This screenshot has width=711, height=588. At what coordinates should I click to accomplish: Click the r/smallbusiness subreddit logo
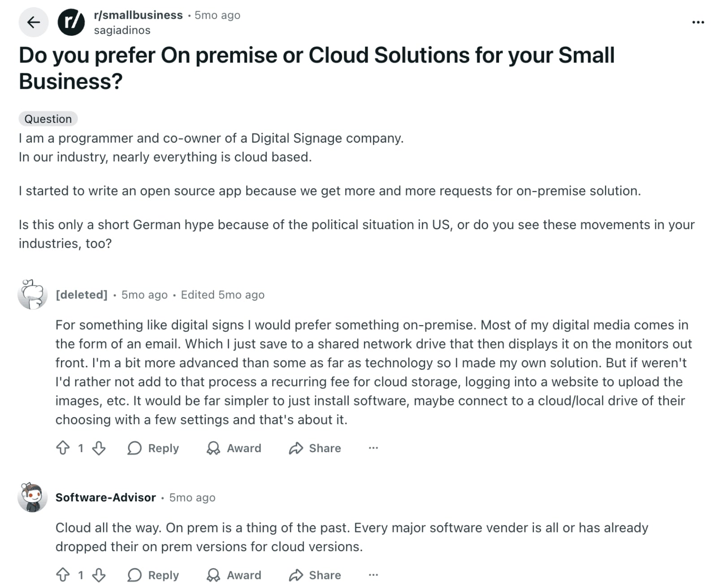click(x=73, y=22)
